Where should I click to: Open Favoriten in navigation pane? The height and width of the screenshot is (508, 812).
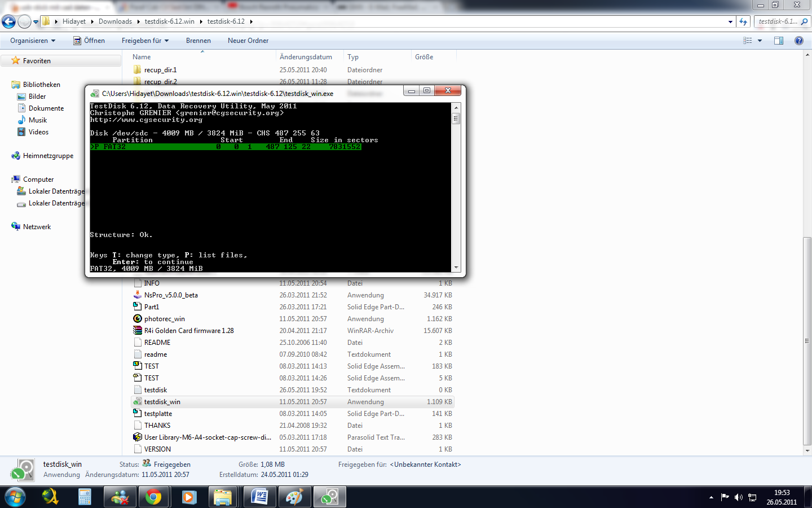click(37, 61)
